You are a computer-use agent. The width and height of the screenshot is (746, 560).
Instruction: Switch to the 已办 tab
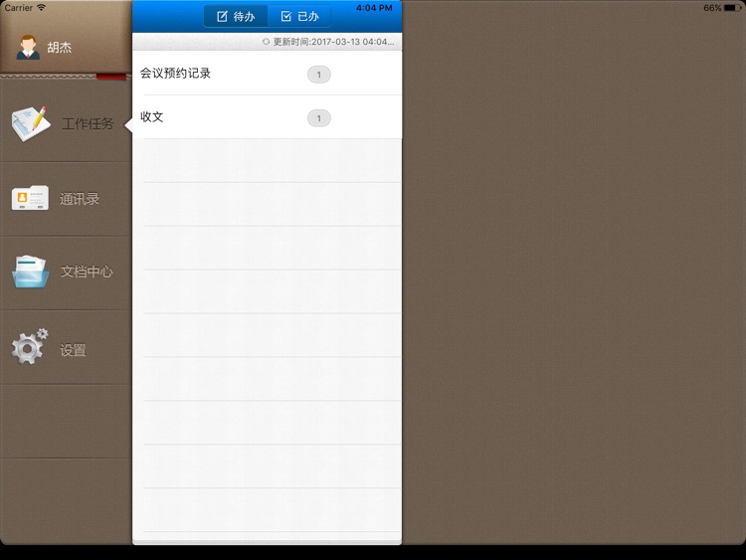coord(299,17)
